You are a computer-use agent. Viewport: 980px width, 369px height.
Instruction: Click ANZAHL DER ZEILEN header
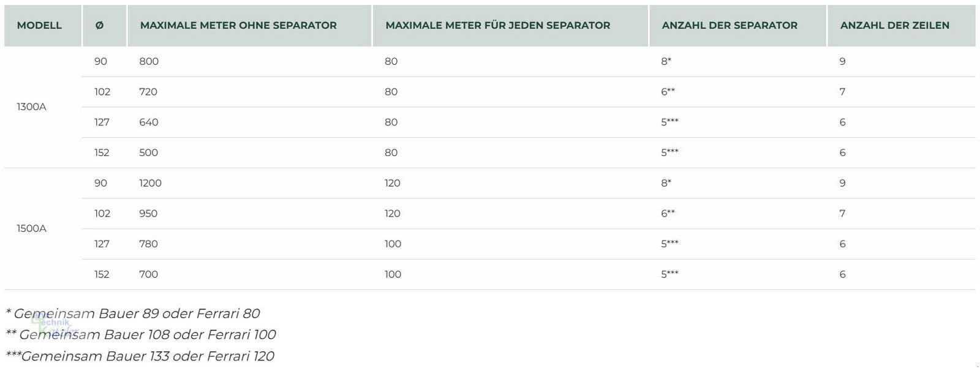(x=894, y=26)
